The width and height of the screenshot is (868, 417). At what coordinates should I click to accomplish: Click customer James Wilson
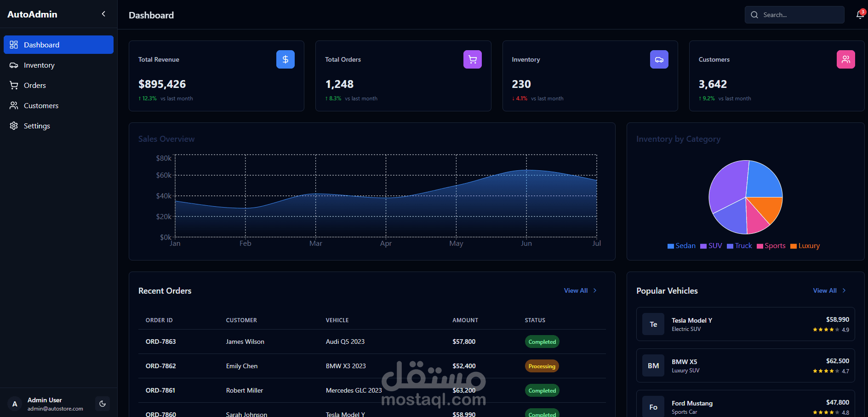pyautogui.click(x=245, y=342)
